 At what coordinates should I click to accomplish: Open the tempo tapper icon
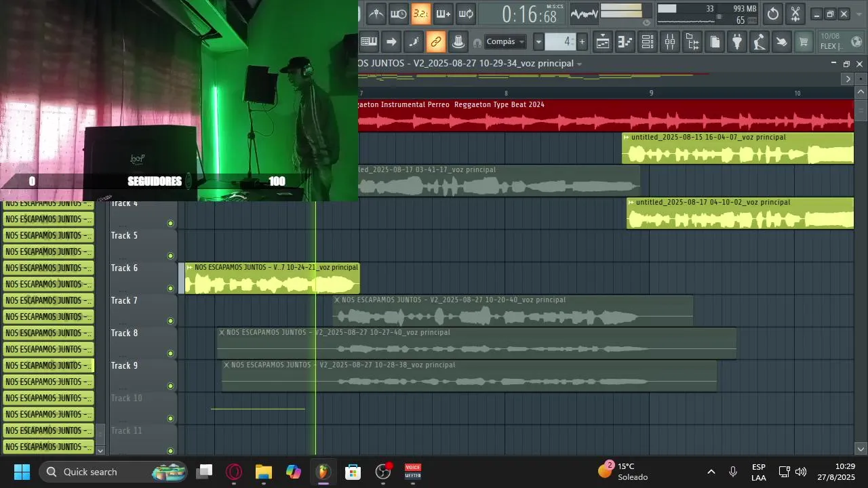pyautogui.click(x=759, y=42)
